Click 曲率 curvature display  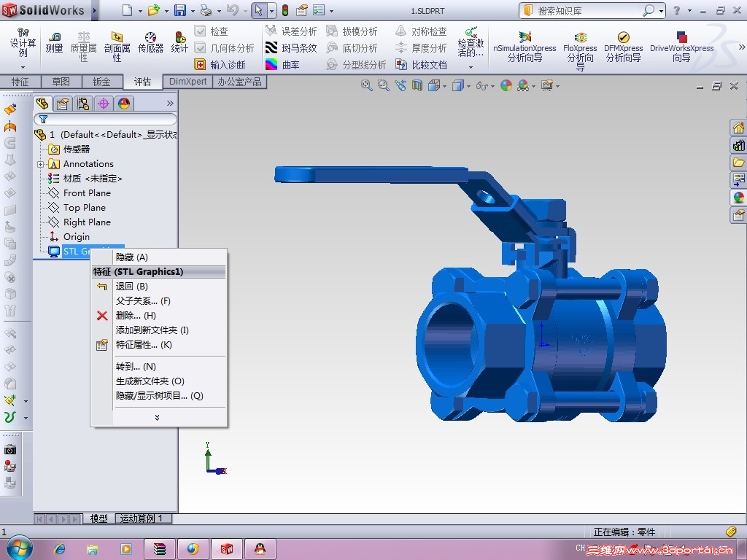click(x=282, y=65)
